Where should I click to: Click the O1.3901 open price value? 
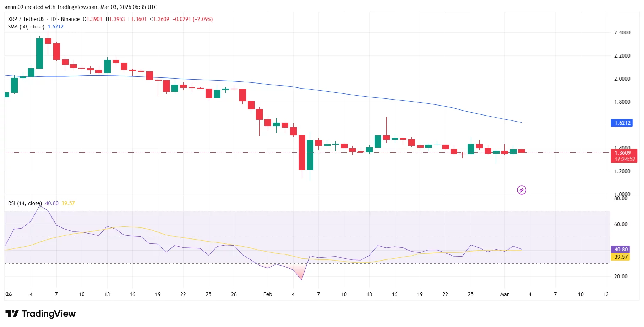[92, 19]
